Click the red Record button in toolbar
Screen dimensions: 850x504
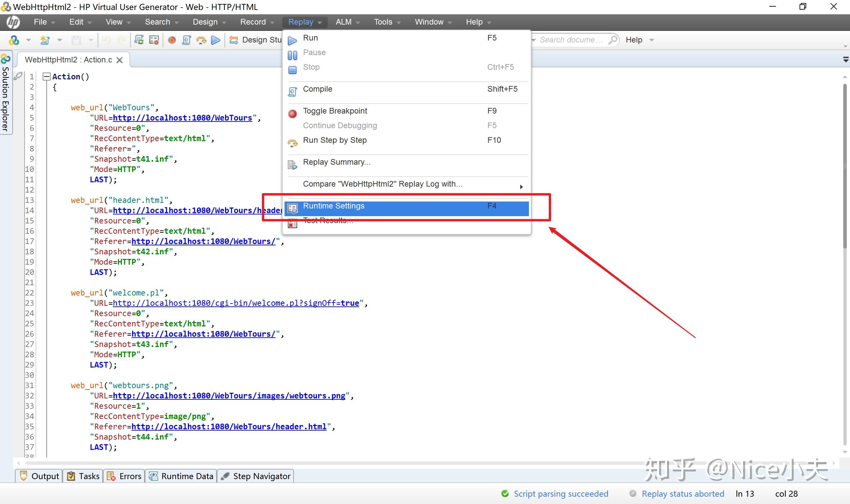click(x=172, y=40)
